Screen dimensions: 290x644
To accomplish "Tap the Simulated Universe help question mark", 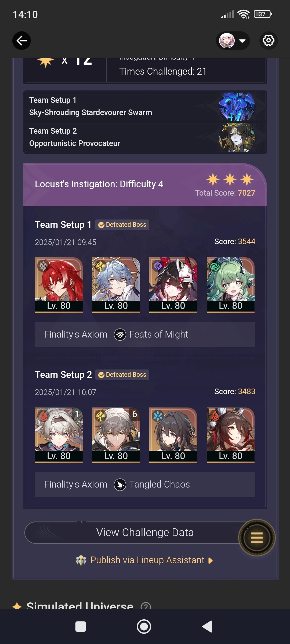I will tap(146, 606).
